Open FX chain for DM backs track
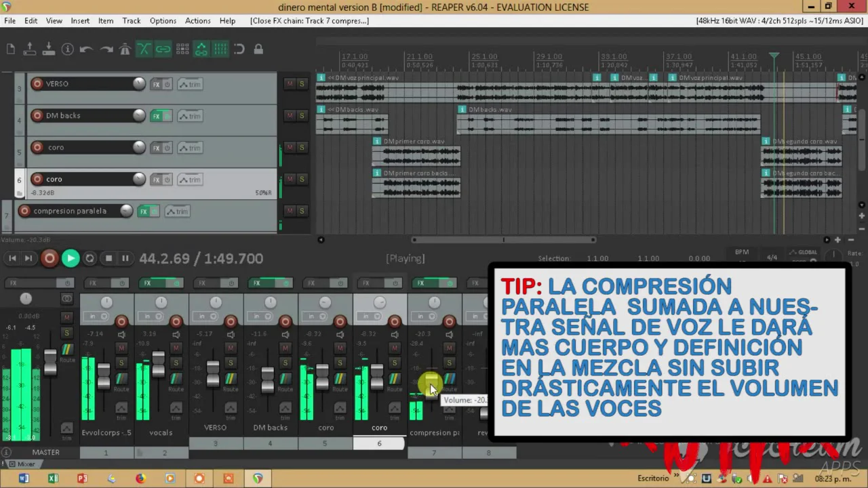868x488 pixels. pyautogui.click(x=156, y=116)
